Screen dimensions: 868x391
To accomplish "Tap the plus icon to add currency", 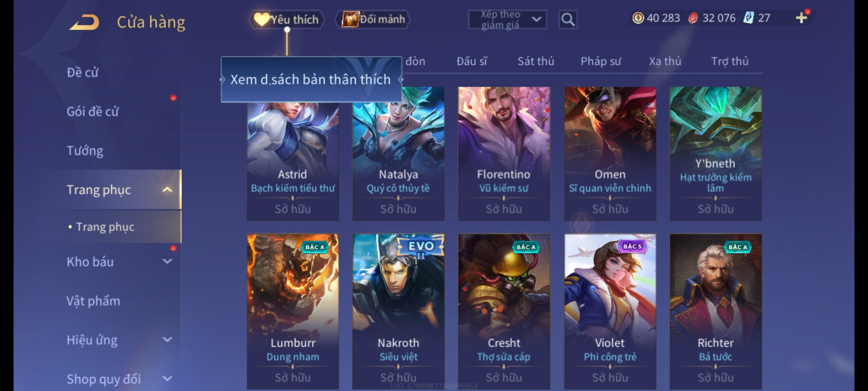I will pos(801,18).
